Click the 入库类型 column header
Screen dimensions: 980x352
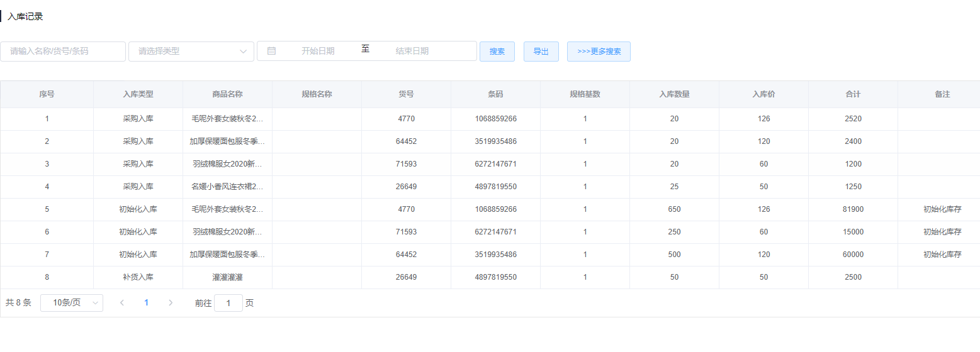(138, 94)
